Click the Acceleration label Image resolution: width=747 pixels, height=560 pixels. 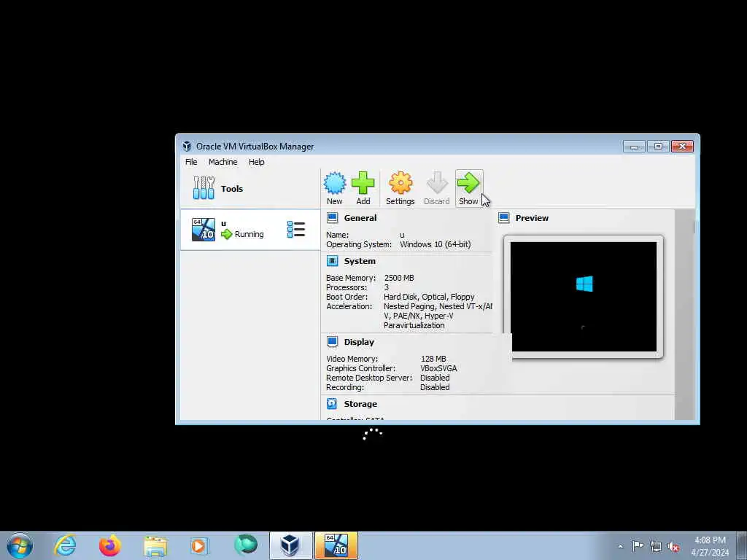tap(349, 306)
